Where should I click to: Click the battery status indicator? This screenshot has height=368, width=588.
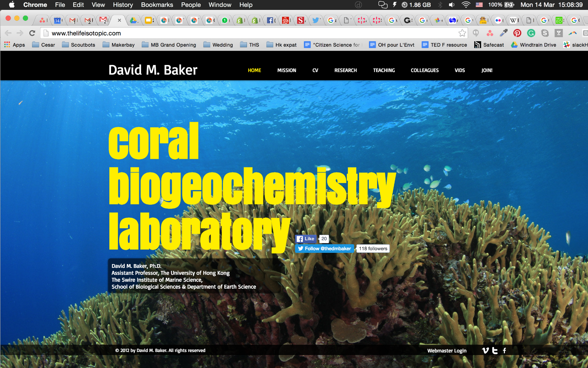tap(501, 5)
